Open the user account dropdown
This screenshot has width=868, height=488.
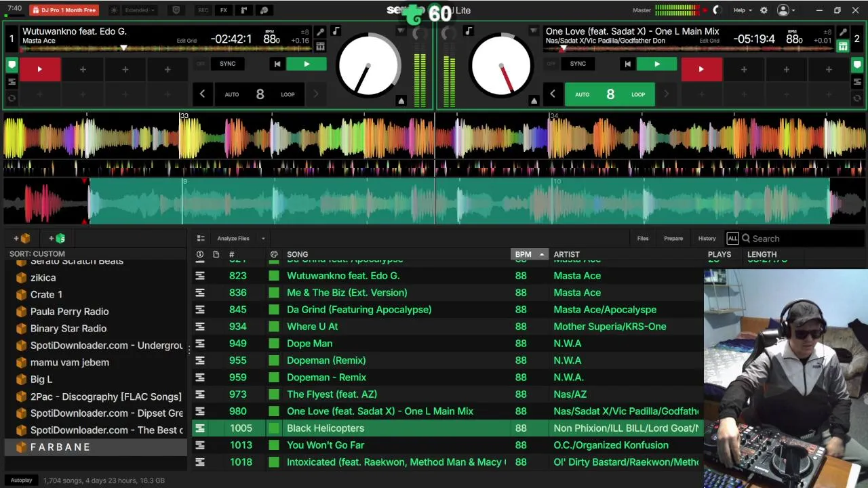tap(787, 10)
